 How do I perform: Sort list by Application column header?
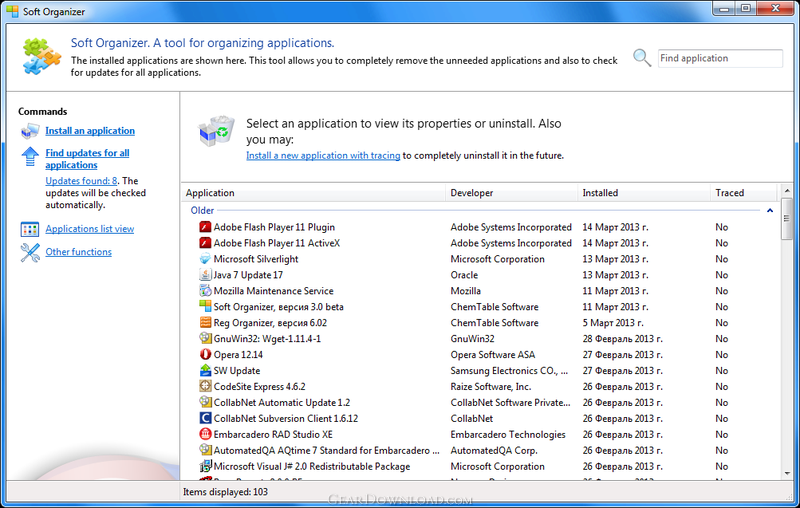(313, 193)
